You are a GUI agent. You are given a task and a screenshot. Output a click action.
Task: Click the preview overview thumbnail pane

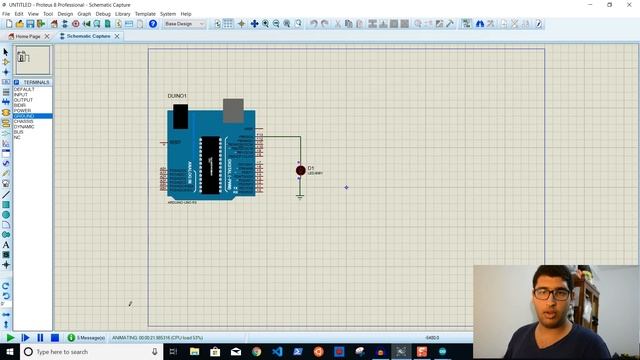click(x=33, y=60)
